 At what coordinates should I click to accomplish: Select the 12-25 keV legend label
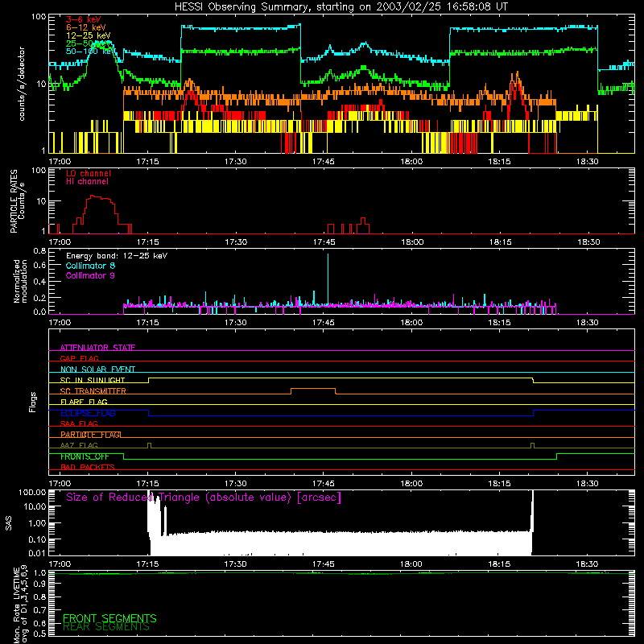pos(88,35)
